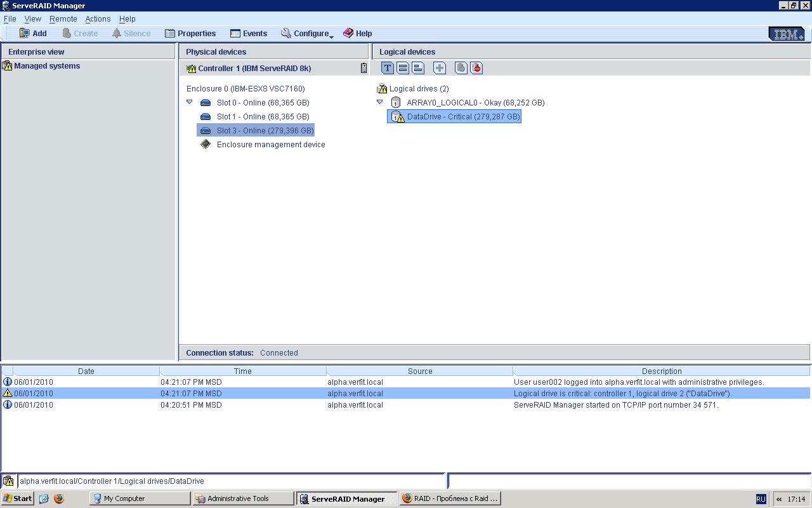Select the user002 logged in event
This screenshot has width=812, height=508.
pyautogui.click(x=406, y=382)
